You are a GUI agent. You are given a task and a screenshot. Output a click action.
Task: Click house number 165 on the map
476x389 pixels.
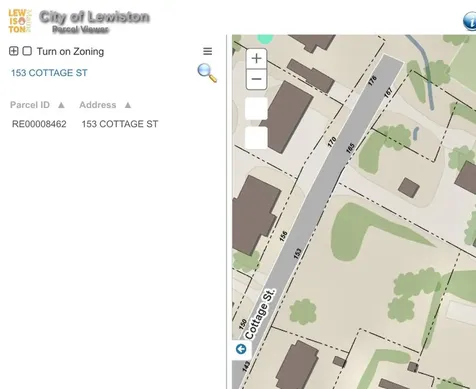[350, 148]
